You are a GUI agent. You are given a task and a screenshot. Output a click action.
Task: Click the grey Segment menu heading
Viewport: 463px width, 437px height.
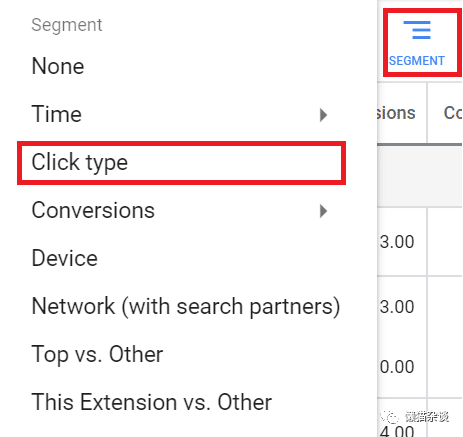67,25
